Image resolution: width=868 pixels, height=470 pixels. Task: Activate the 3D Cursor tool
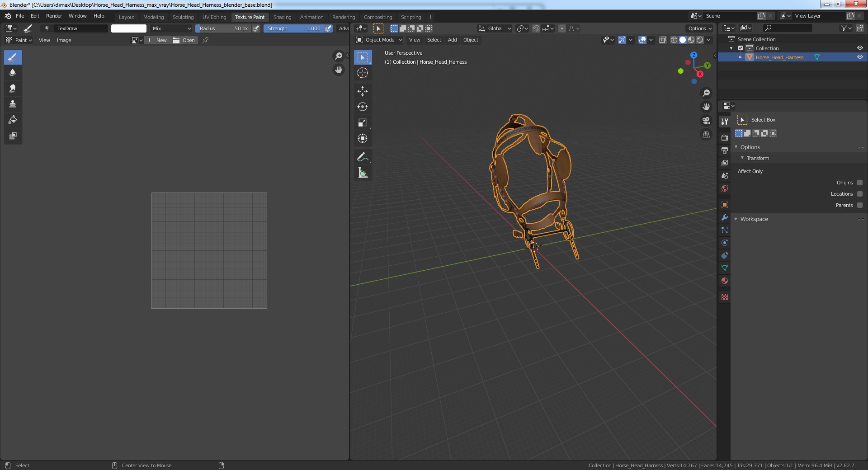click(363, 73)
